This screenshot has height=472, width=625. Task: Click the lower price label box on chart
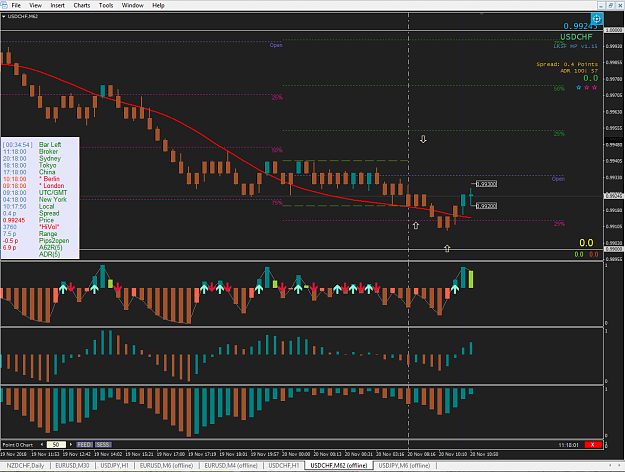486,206
